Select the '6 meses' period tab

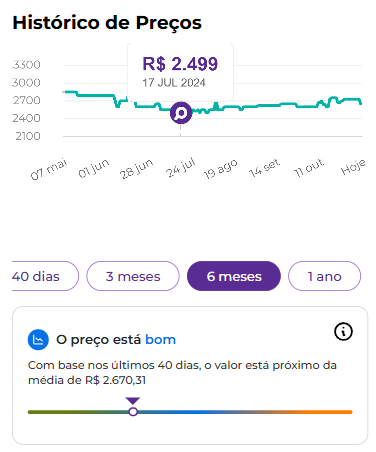tap(234, 276)
